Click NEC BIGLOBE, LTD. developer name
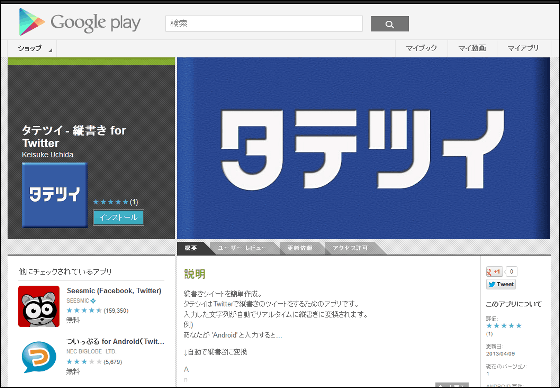560x388 pixels. click(x=91, y=352)
